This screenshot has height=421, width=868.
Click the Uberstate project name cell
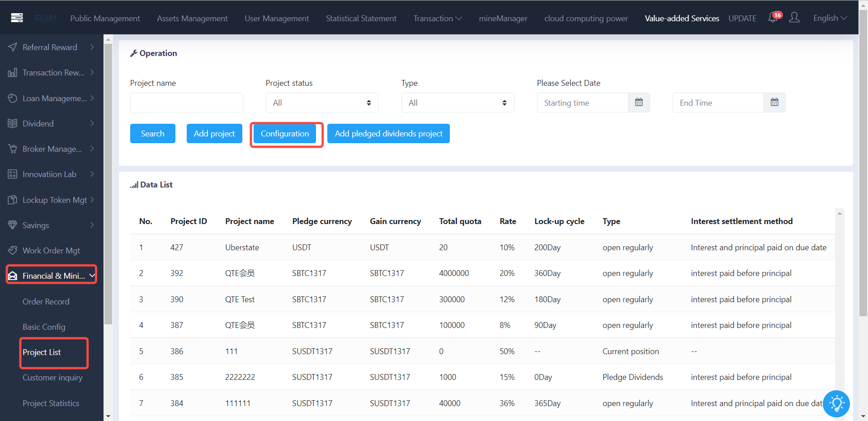point(242,247)
